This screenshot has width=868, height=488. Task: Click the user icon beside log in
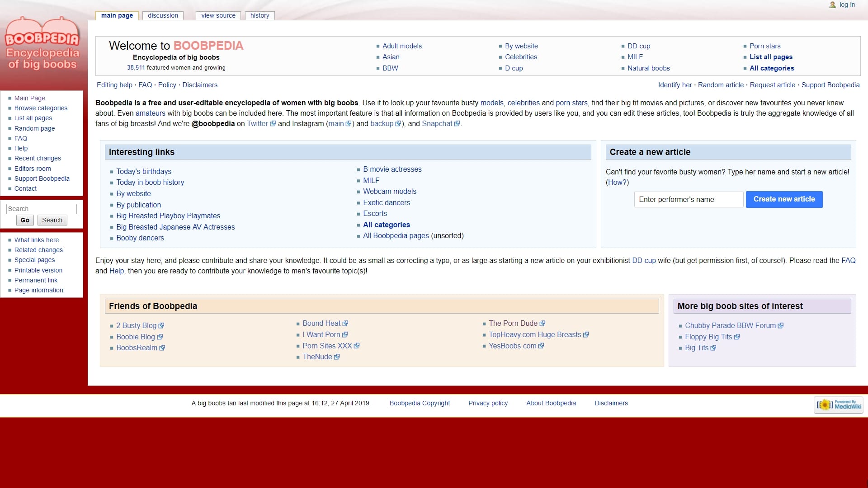coord(832,5)
